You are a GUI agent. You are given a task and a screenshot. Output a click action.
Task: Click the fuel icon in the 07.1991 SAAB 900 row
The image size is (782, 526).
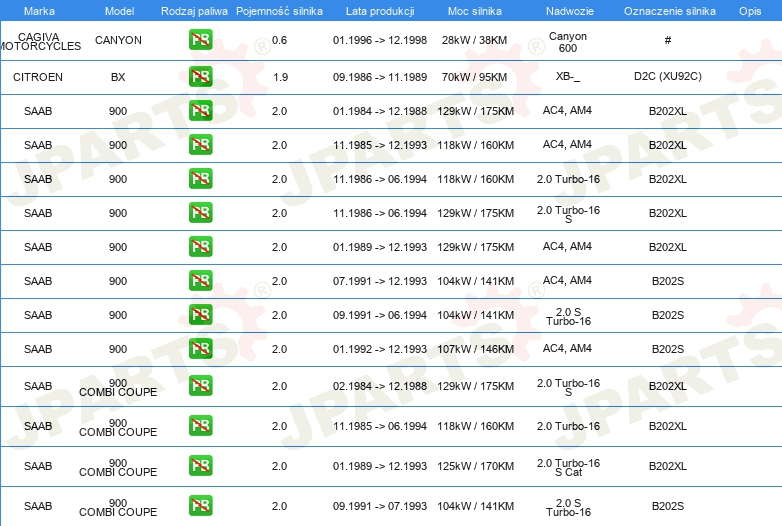point(200,281)
